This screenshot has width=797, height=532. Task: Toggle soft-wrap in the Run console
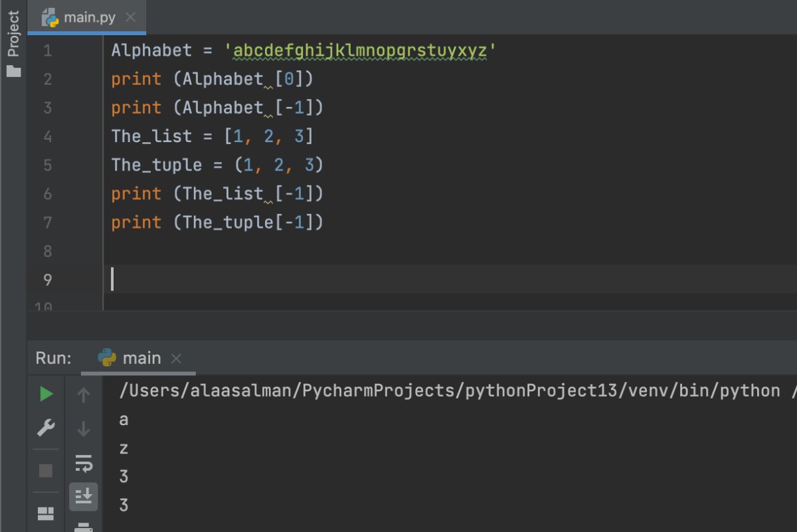pos(84,462)
